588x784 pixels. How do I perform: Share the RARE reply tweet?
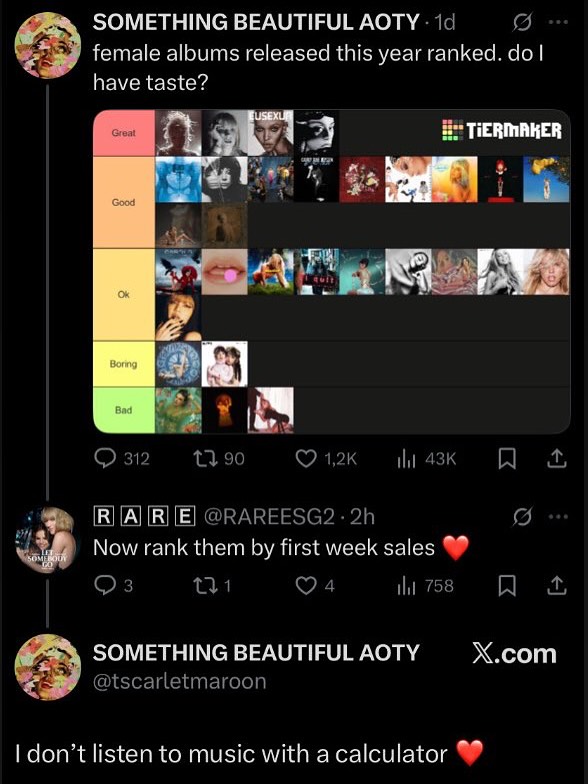pos(557,586)
